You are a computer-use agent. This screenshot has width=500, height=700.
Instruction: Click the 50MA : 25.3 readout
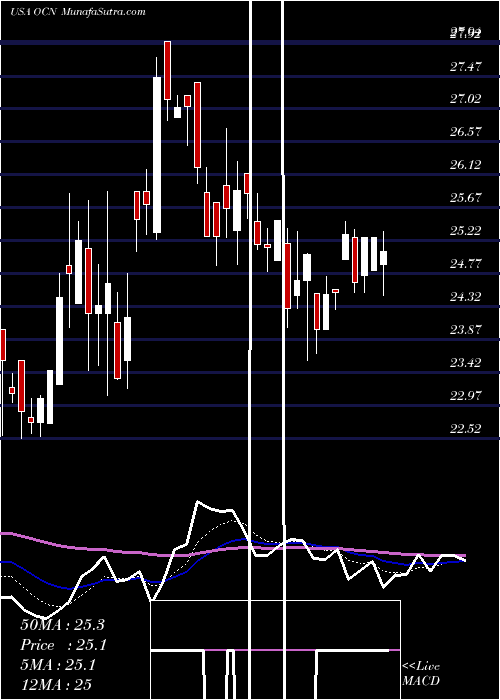62,625
